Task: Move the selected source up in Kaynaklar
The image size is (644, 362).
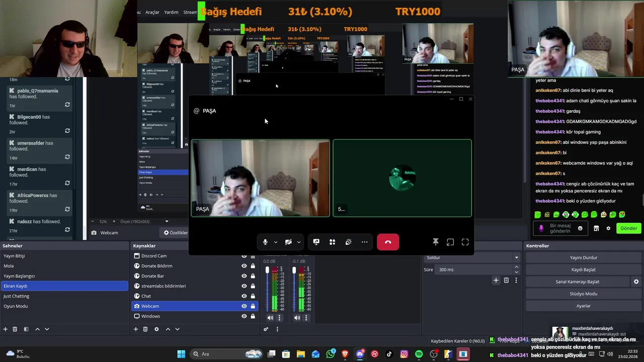Action: (168, 329)
